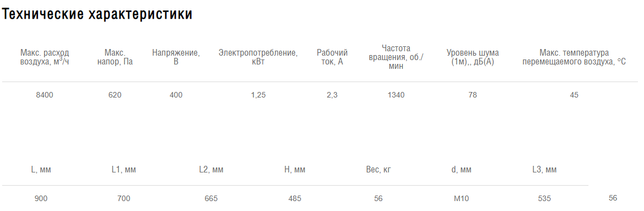Image resolution: width=644 pixels, height=211 pixels.
Task: Click the rotation speed value 1340
Action: 396,95
